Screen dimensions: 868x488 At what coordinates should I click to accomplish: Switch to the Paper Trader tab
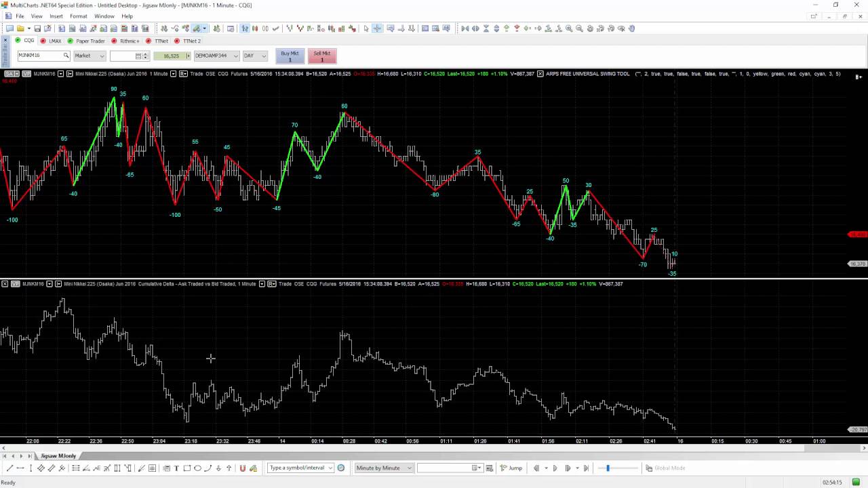86,41
